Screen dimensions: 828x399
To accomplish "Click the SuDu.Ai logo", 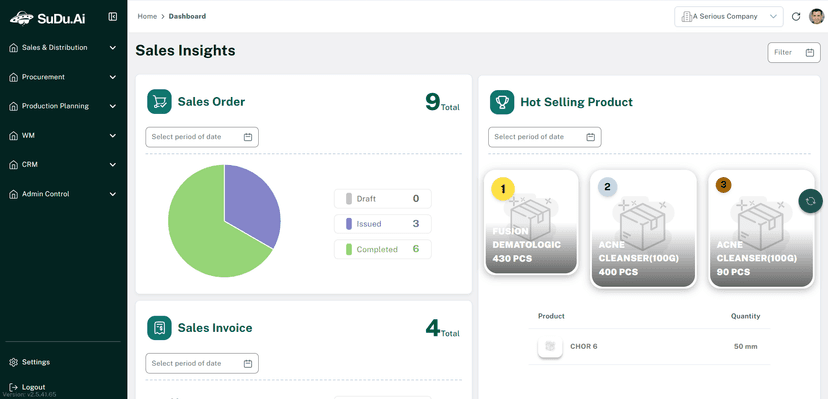I will 48,18.
